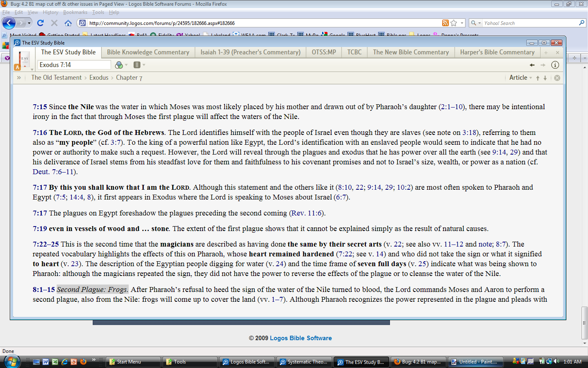Show resource information with the i icon
This screenshot has width=588, height=368.
tap(555, 65)
